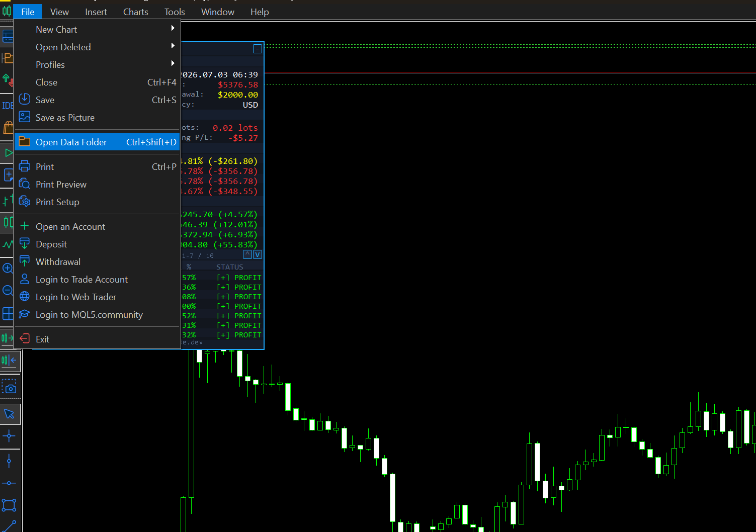Open the Charts menu
This screenshot has width=756, height=532.
click(135, 12)
